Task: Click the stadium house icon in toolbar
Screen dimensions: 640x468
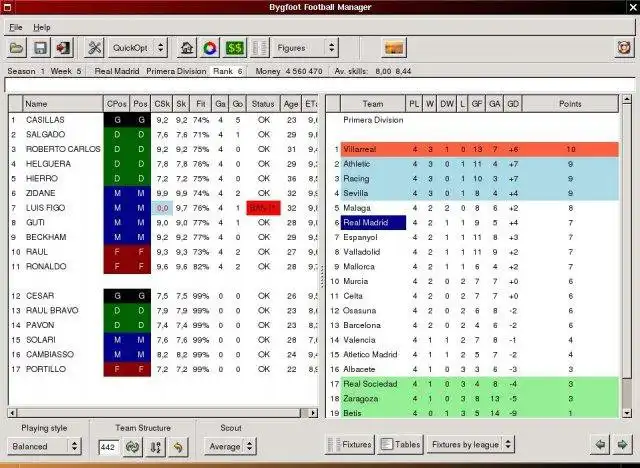Action: 187,48
